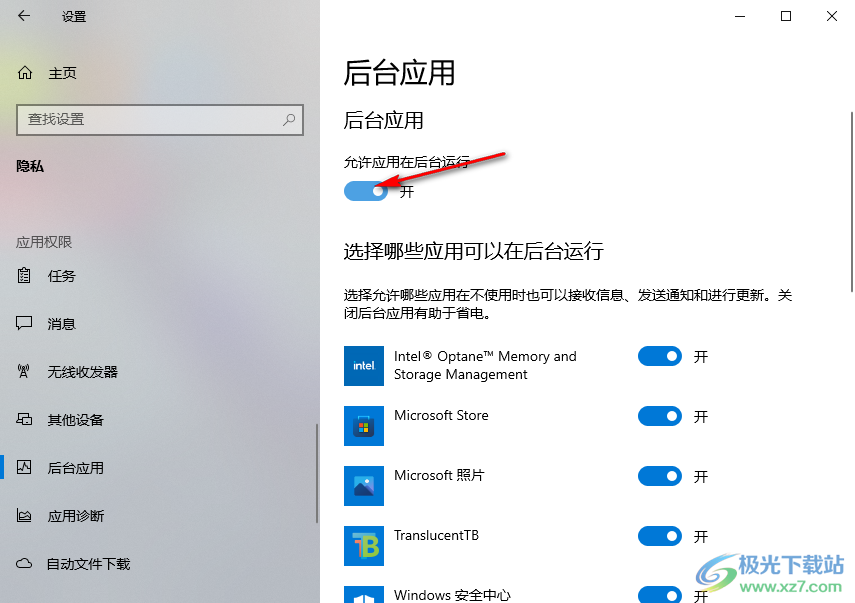Click the 其他设备 devices icon

[24, 419]
